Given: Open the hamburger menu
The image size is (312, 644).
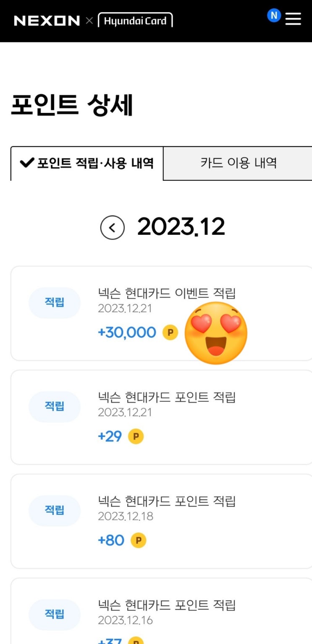Looking at the screenshot, I should point(293,18).
